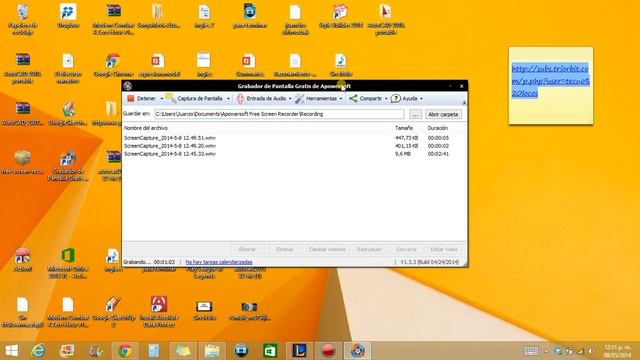
Task: Open File Explorer from the taskbar
Action: pos(212,351)
